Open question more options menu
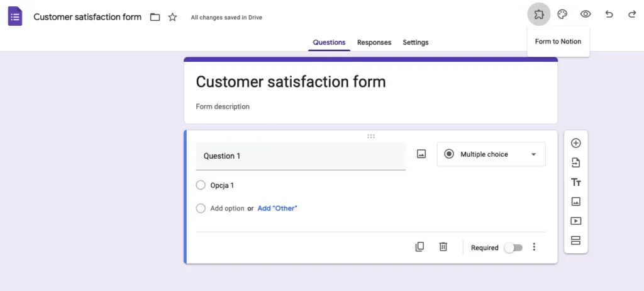The height and width of the screenshot is (291, 644). pos(534,247)
